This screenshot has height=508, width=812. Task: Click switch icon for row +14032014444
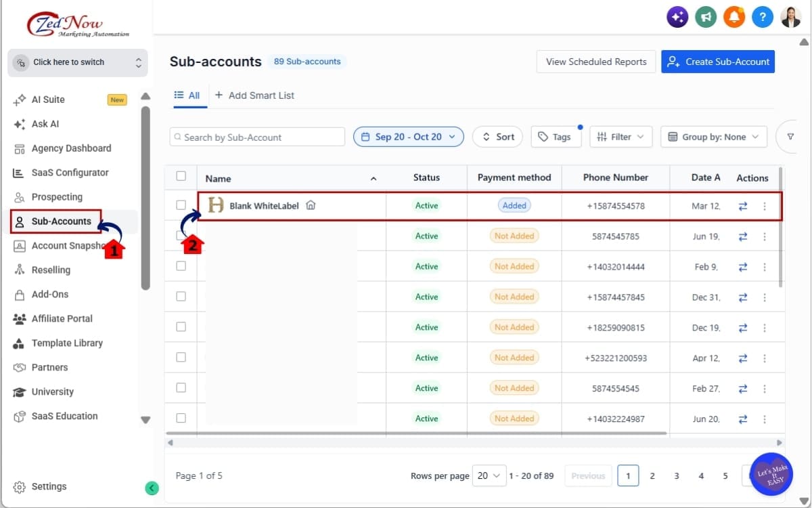point(743,267)
